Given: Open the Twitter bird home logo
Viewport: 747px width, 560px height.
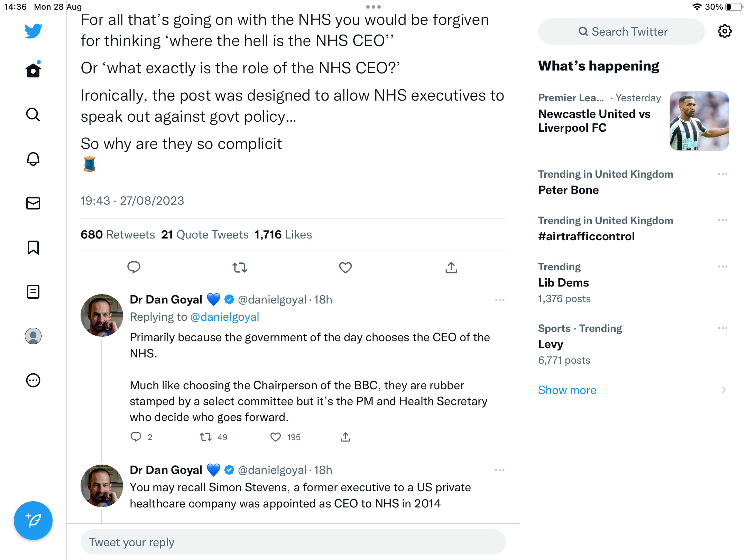Looking at the screenshot, I should coord(33,31).
